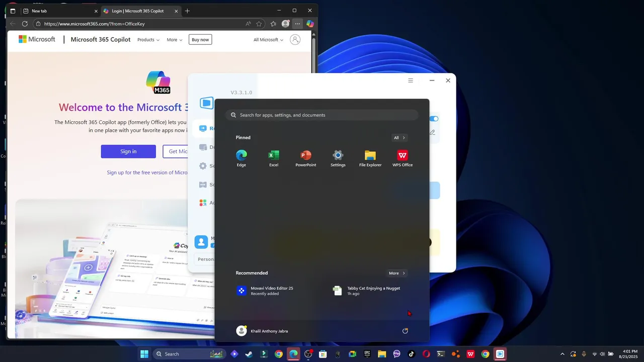Open Edge profile avatar
Viewport: 644px width, 362px height.
pyautogui.click(x=285, y=24)
